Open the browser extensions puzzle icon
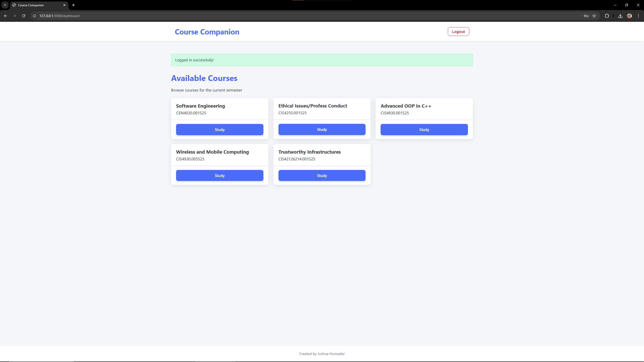 (x=607, y=16)
